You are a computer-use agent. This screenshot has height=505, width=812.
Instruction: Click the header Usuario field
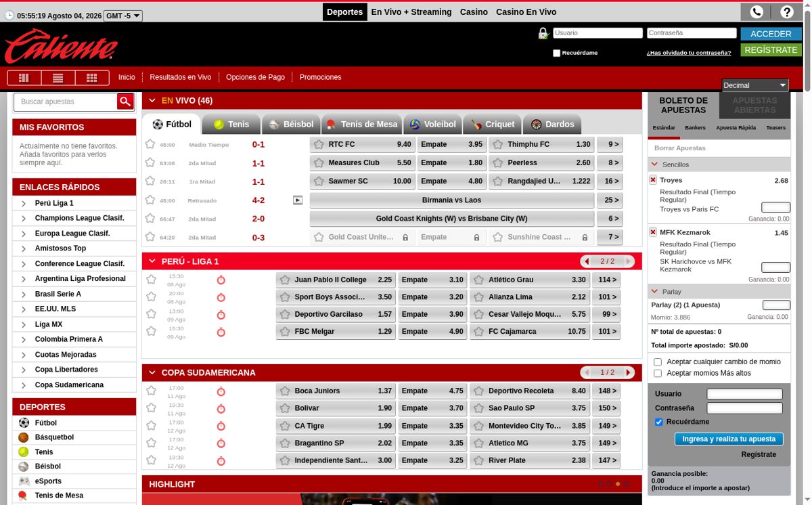tap(597, 33)
